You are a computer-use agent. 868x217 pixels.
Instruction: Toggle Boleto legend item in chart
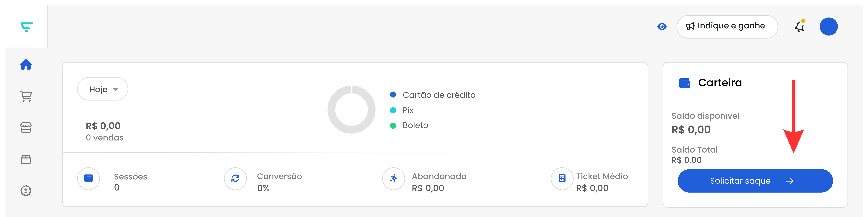point(409,125)
